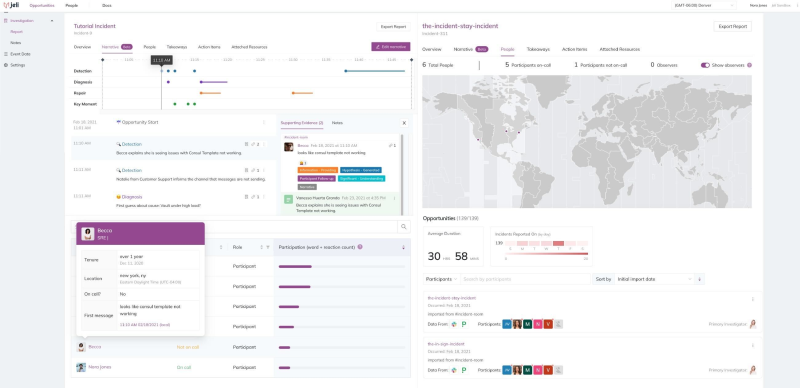Close the Supporting Evidence panel
Viewport: 800px width, 388px height.
click(404, 123)
